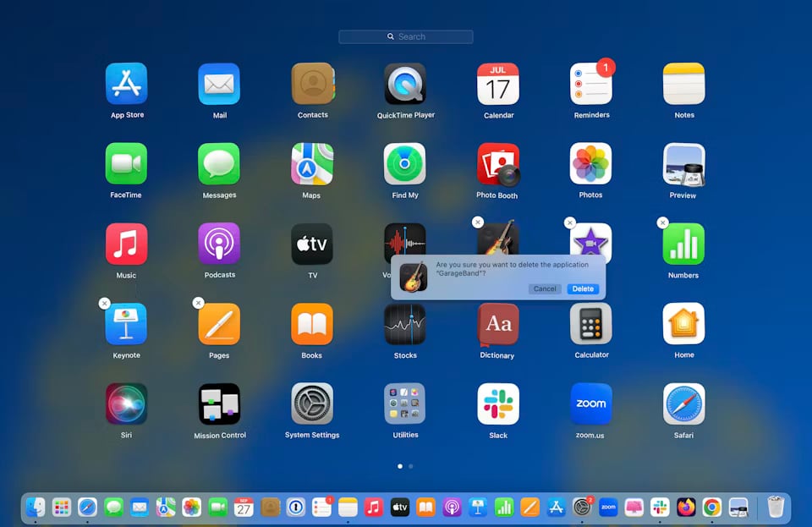Launch Mission Control
Image resolution: width=812 pixels, height=527 pixels.
pos(219,404)
